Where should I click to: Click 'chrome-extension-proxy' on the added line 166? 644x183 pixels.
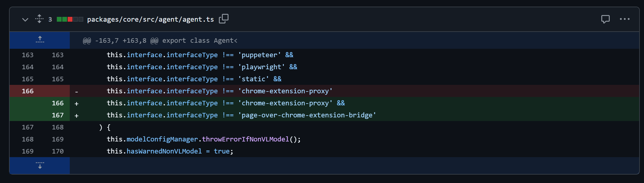(285, 103)
